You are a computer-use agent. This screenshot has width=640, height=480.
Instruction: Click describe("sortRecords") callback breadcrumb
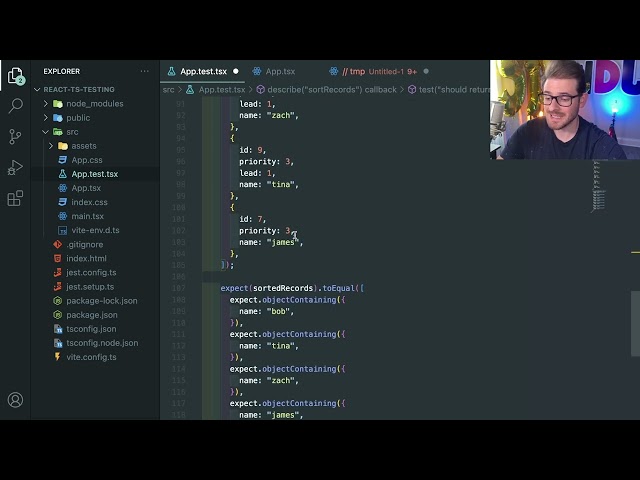pyautogui.click(x=332, y=90)
